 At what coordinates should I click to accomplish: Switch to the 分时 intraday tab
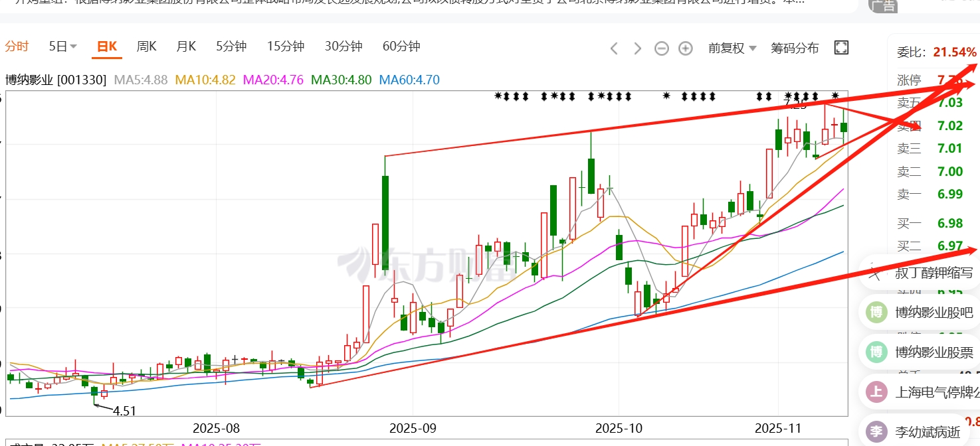coord(17,46)
